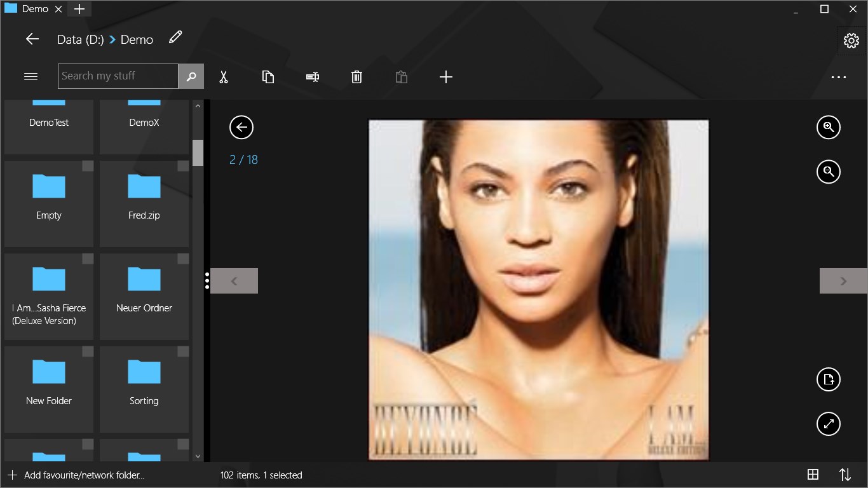The width and height of the screenshot is (868, 488).
Task: Open the hamburger navigation menu
Action: tap(31, 76)
